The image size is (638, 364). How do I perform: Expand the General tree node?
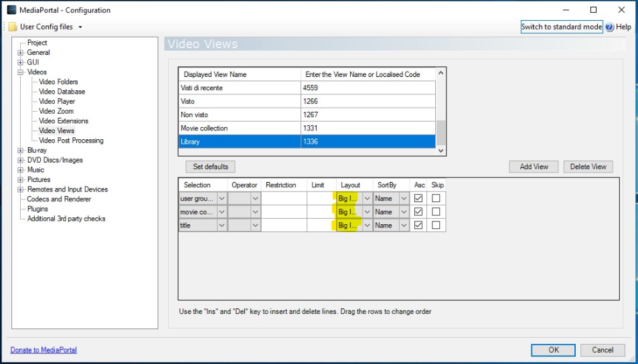[x=20, y=52]
